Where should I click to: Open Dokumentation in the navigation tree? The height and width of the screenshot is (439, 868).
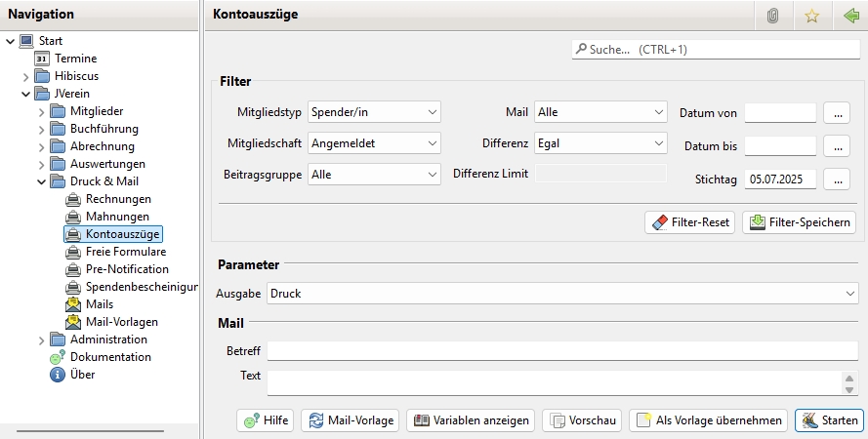coord(109,357)
